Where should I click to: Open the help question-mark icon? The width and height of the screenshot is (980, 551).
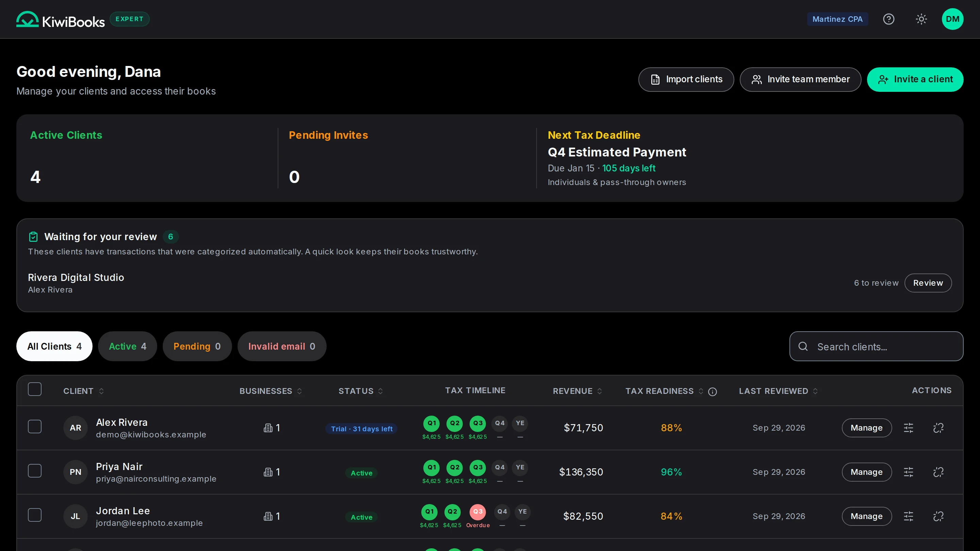point(889,19)
